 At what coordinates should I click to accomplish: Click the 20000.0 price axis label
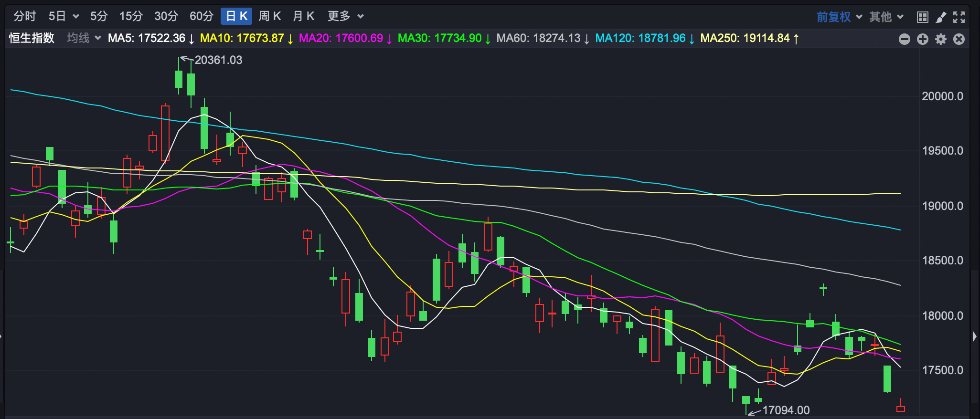942,96
